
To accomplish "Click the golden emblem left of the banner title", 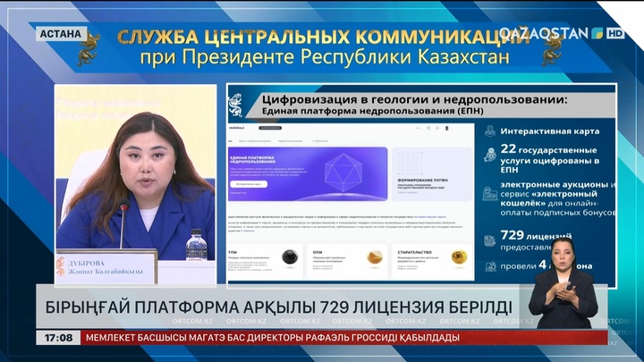I will click(x=89, y=48).
